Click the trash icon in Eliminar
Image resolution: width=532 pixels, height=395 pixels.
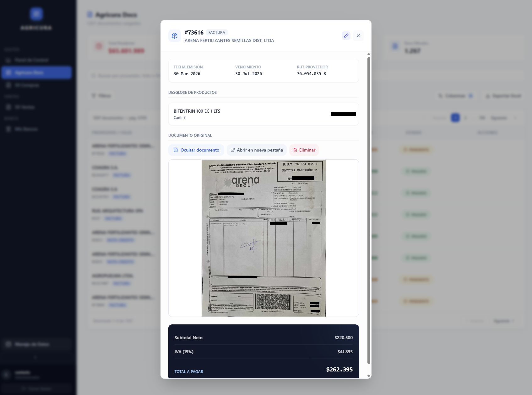click(295, 150)
